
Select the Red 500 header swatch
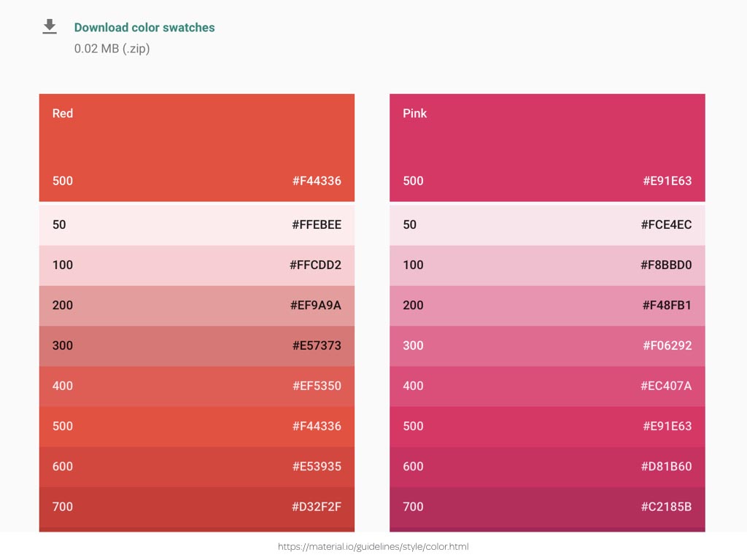[x=197, y=147]
